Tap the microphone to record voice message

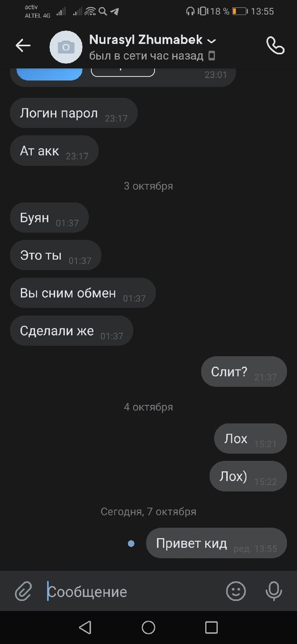pyautogui.click(x=274, y=592)
